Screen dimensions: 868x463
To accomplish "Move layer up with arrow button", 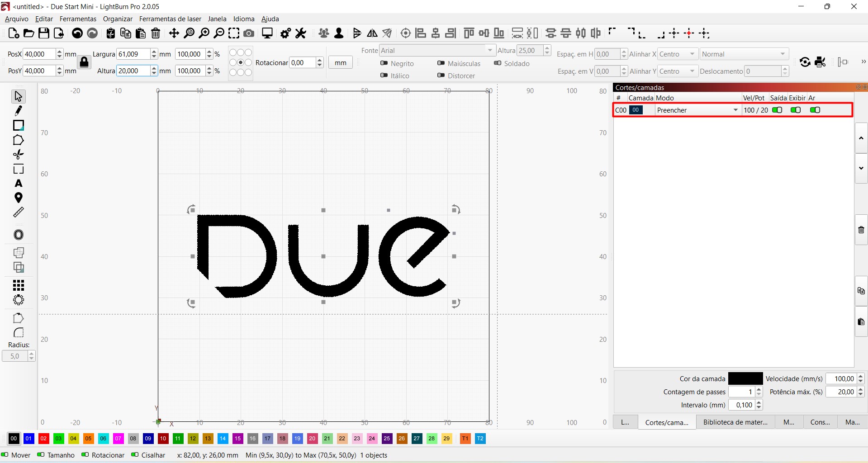I will 861,137.
